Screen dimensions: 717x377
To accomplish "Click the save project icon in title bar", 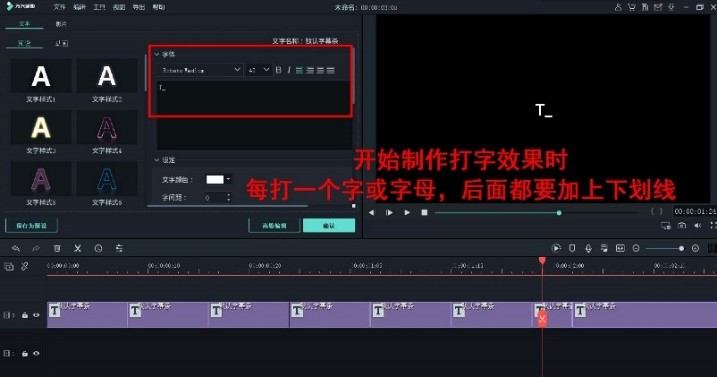I will click(x=645, y=7).
